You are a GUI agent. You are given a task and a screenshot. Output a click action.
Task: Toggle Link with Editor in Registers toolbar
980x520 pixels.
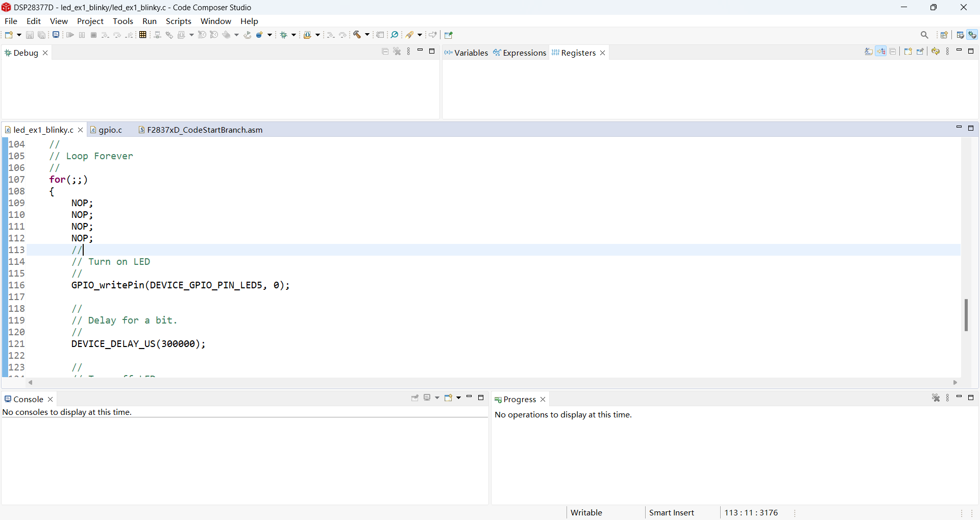pyautogui.click(x=881, y=52)
